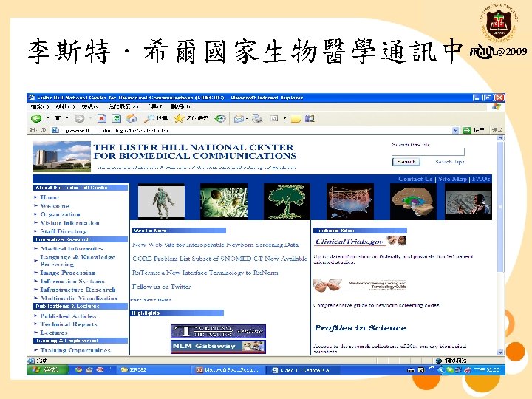Open the Search magnifier toolbar icon
The image size is (532, 399).
coord(149,118)
